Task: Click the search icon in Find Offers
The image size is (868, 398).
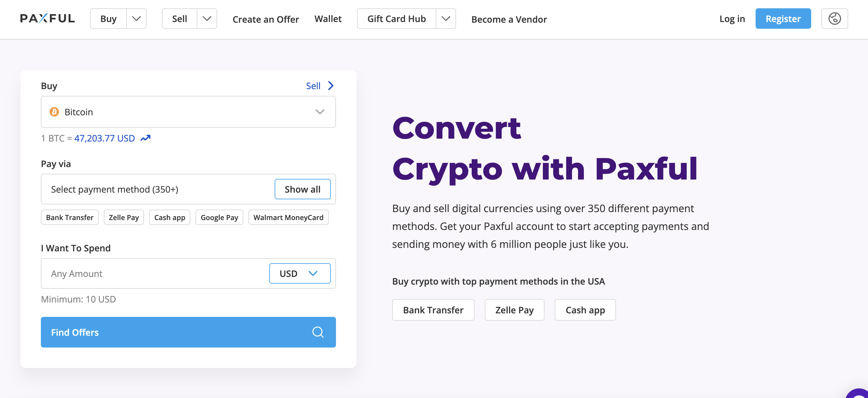Action: 319,332
